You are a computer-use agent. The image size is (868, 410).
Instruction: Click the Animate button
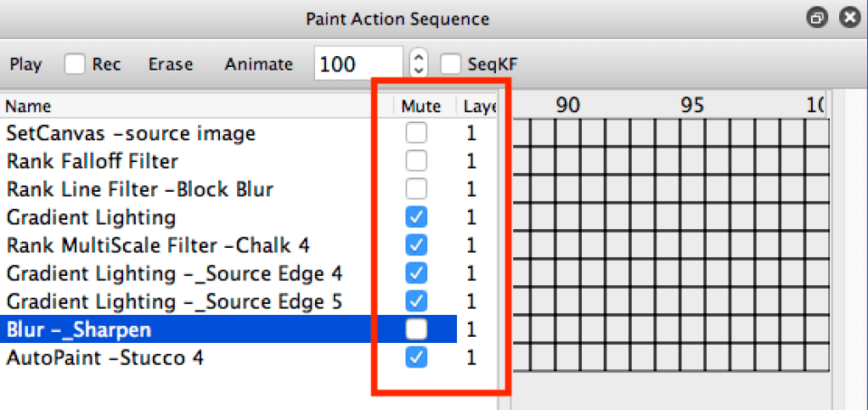[x=258, y=65]
